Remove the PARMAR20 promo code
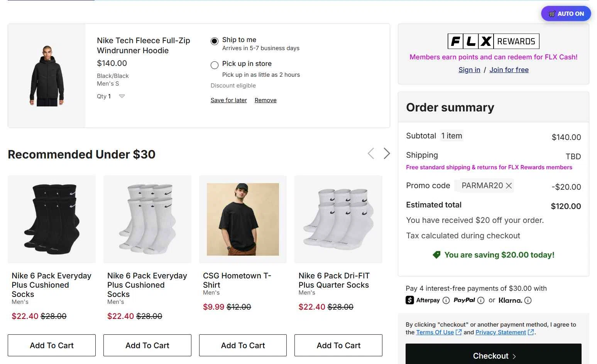This screenshot has width=597, height=364. coord(509,186)
